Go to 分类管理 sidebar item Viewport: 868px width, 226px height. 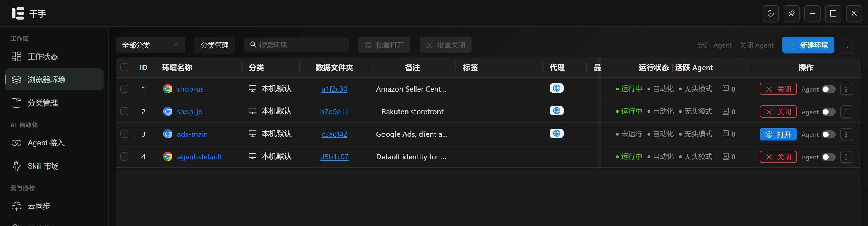(54, 103)
